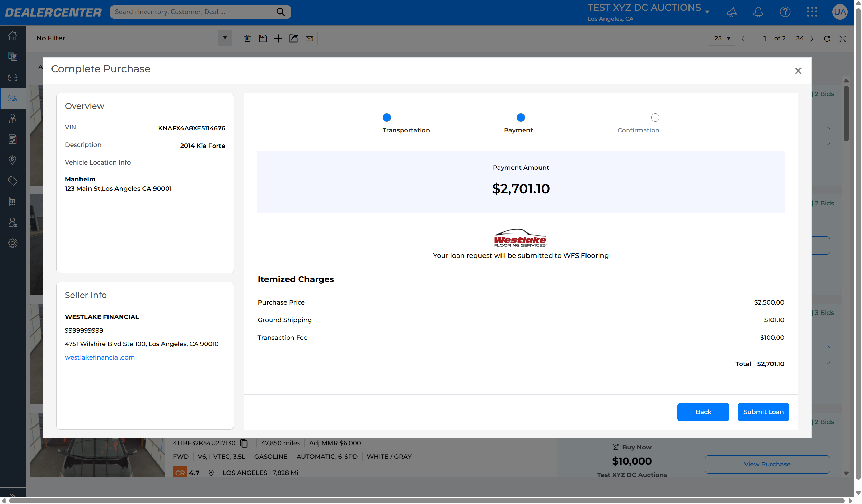The image size is (862, 504).
Task: Click the View Purchase button
Action: (x=767, y=464)
